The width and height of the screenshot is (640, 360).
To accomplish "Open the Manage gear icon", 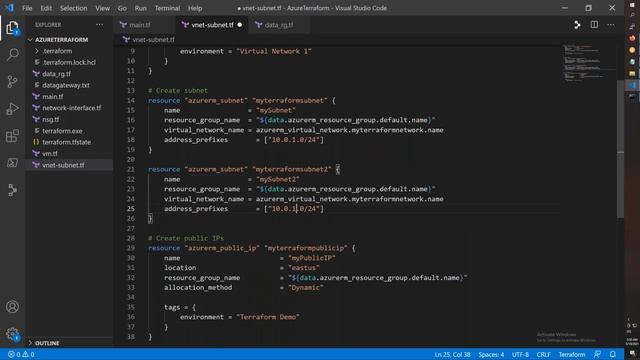I will 12,334.
